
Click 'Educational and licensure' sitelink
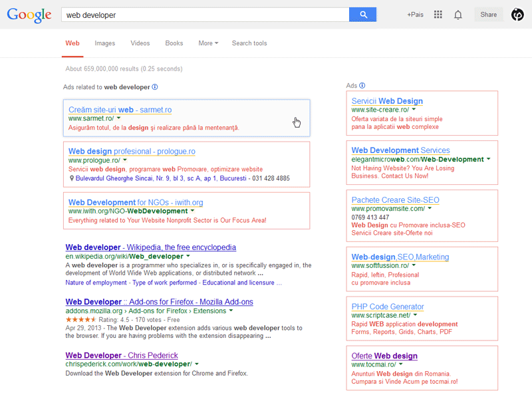coord(239,283)
